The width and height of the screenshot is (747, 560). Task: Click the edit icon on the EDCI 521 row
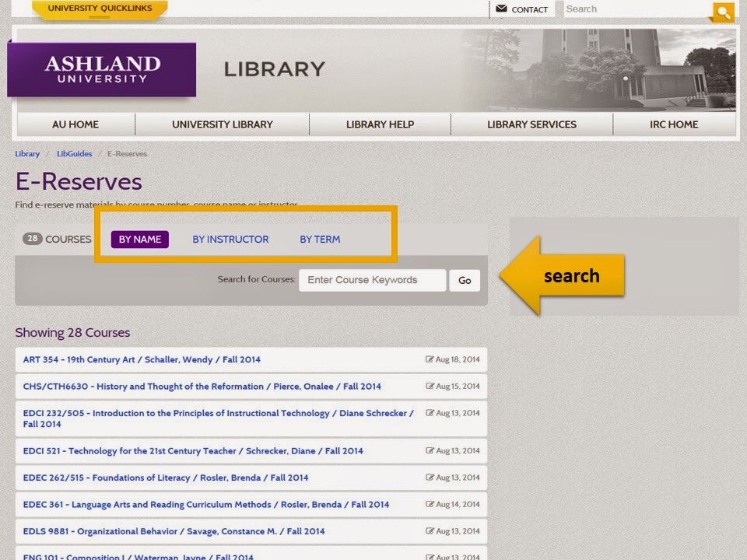(x=430, y=450)
